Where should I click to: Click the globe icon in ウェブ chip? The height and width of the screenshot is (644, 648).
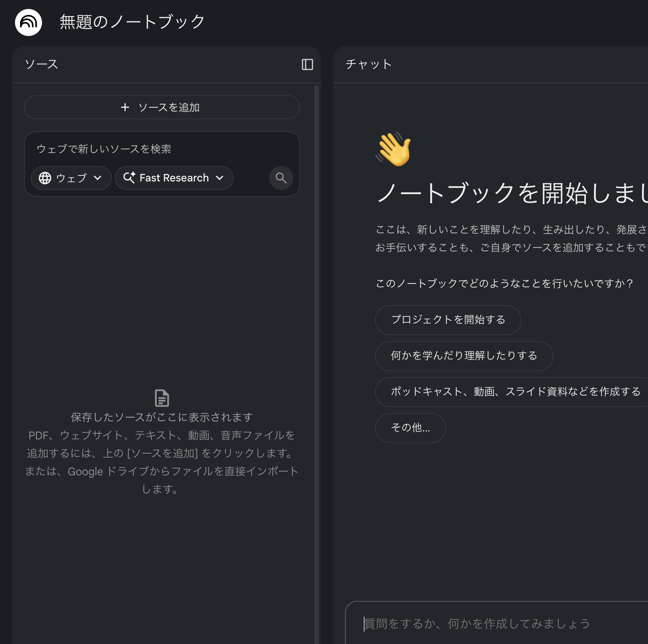tap(45, 178)
